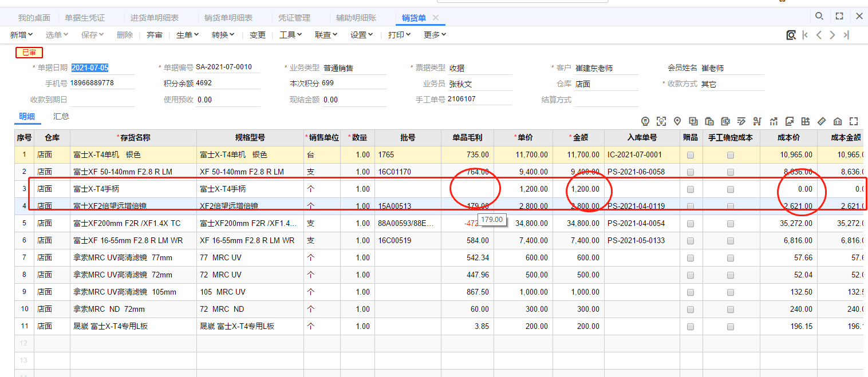Open the 生单 dropdown menu

coord(188,35)
